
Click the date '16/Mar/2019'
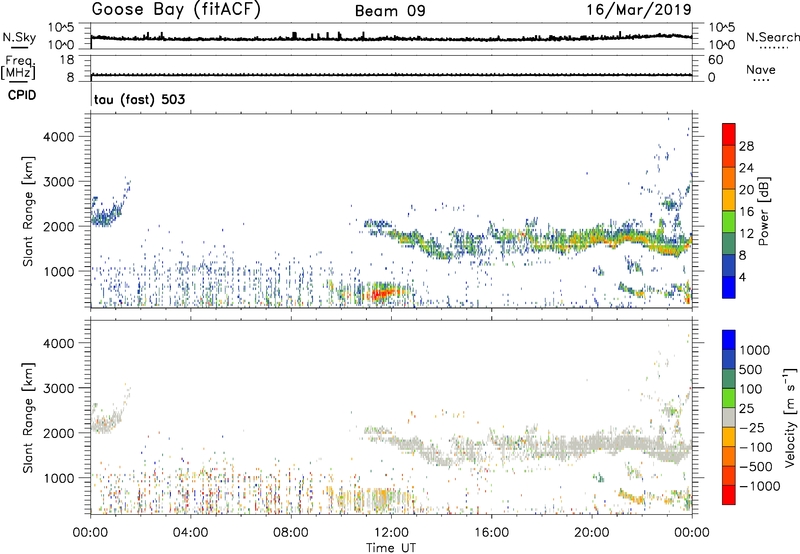coord(639,9)
